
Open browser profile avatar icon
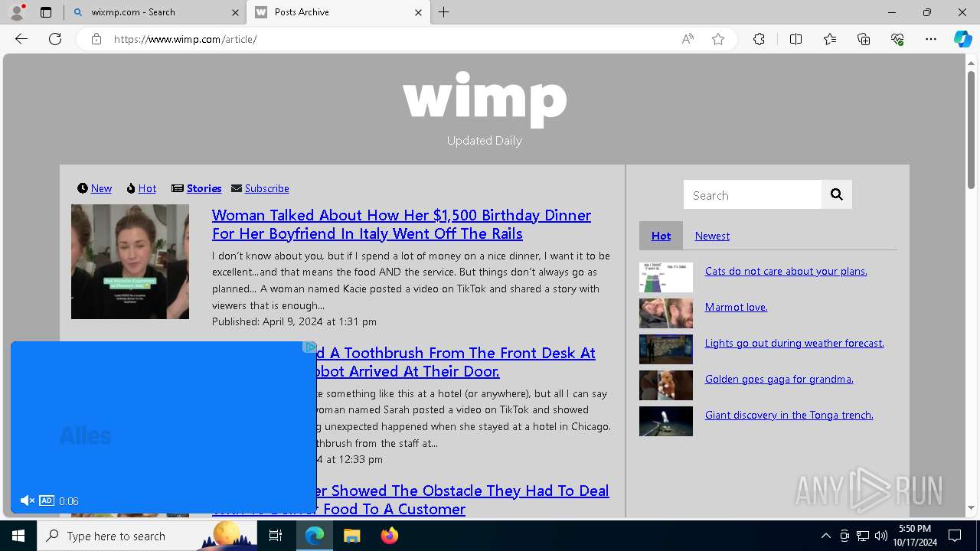[x=17, y=12]
